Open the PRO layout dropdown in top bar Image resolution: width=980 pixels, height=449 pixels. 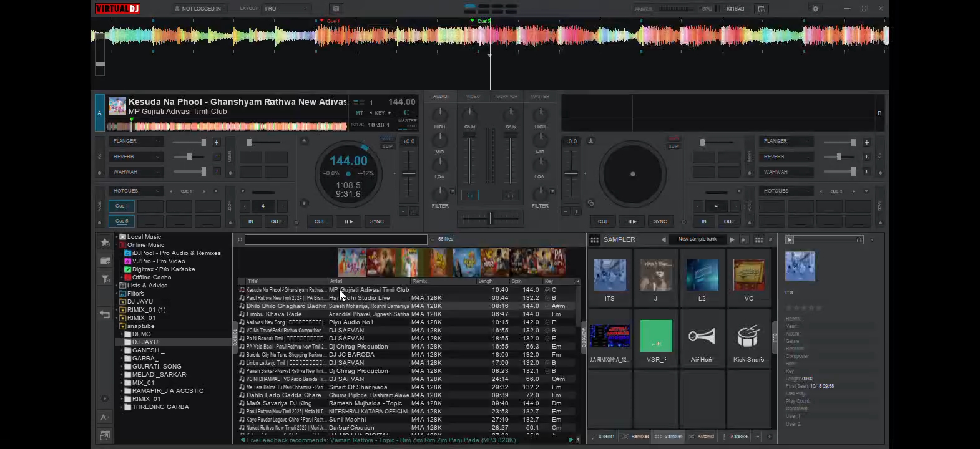(x=287, y=9)
